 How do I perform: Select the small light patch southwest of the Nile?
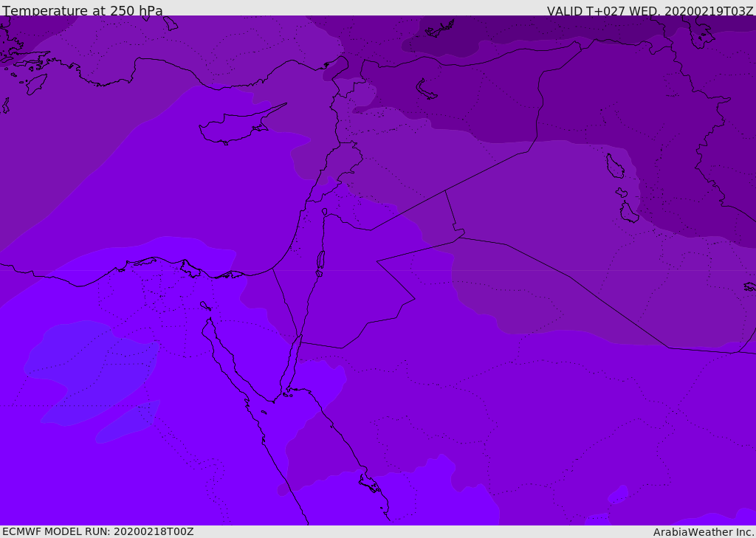coord(129,424)
